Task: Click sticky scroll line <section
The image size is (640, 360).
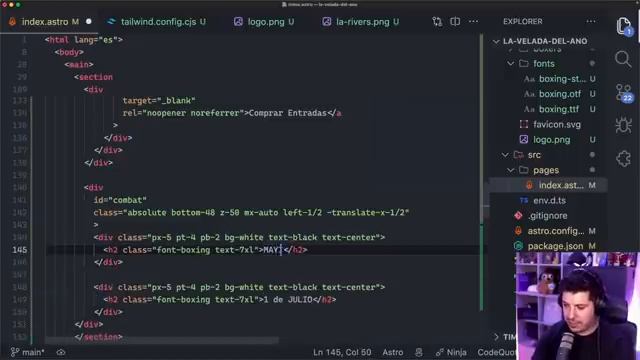Action: pos(93,77)
